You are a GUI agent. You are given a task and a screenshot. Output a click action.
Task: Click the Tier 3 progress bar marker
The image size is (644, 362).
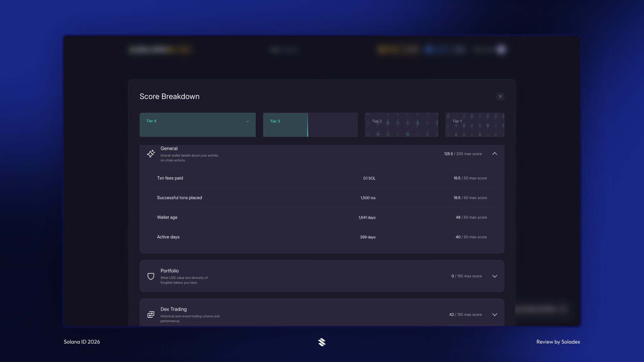click(307, 125)
